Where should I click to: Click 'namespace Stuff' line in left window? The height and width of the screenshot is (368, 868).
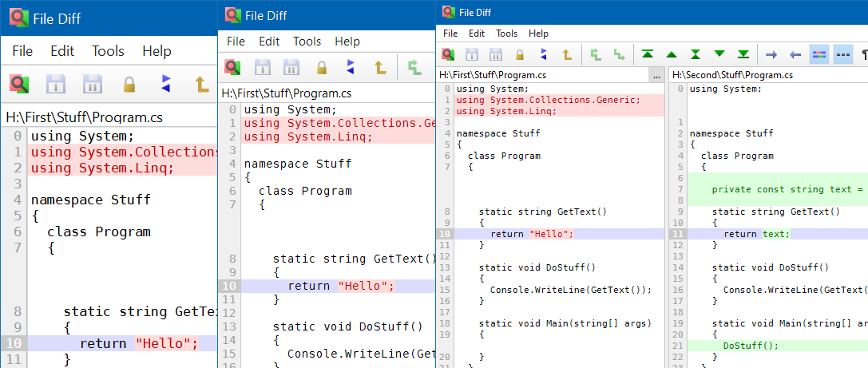[91, 200]
